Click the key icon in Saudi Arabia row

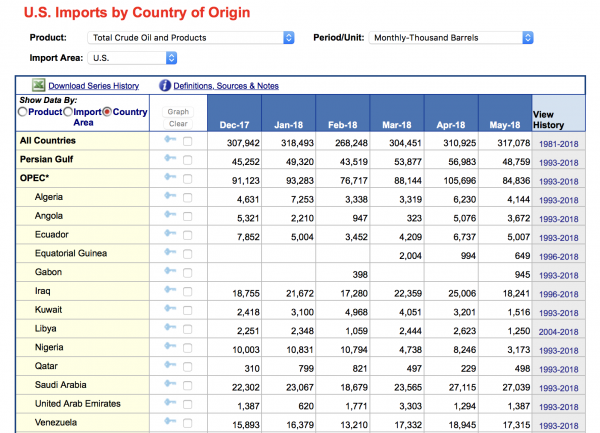click(x=170, y=383)
